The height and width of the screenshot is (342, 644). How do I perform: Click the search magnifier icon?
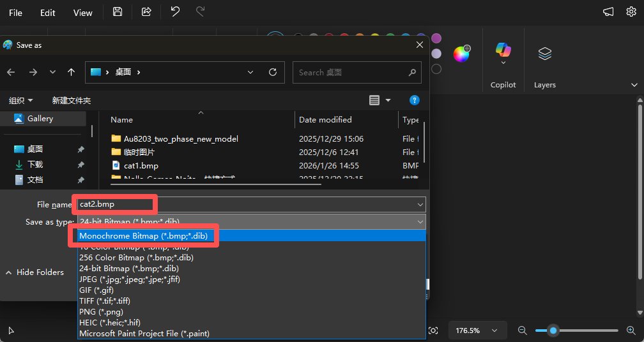[412, 73]
